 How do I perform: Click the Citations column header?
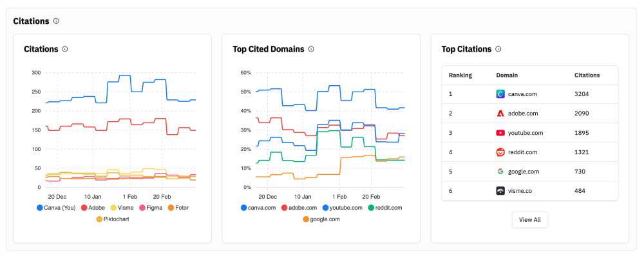click(x=587, y=75)
